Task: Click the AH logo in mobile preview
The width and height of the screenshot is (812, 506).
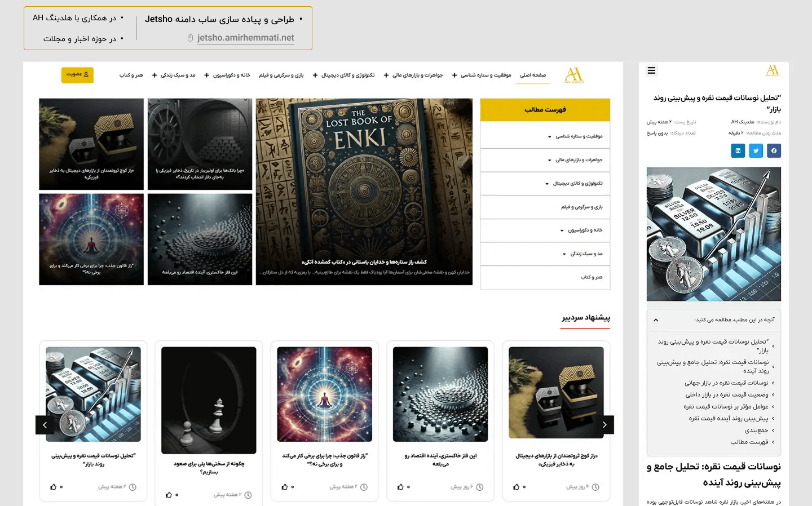Action: pyautogui.click(x=773, y=70)
